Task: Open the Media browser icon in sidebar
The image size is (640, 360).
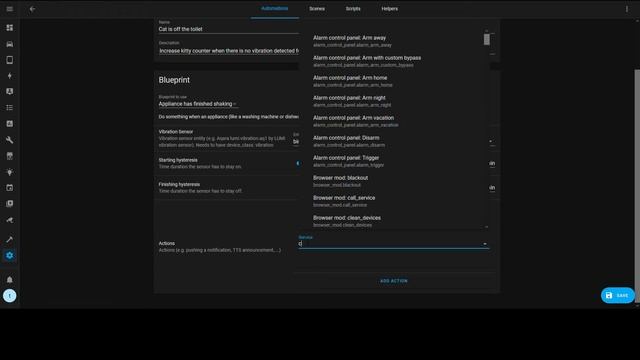Action: [x=9, y=204]
